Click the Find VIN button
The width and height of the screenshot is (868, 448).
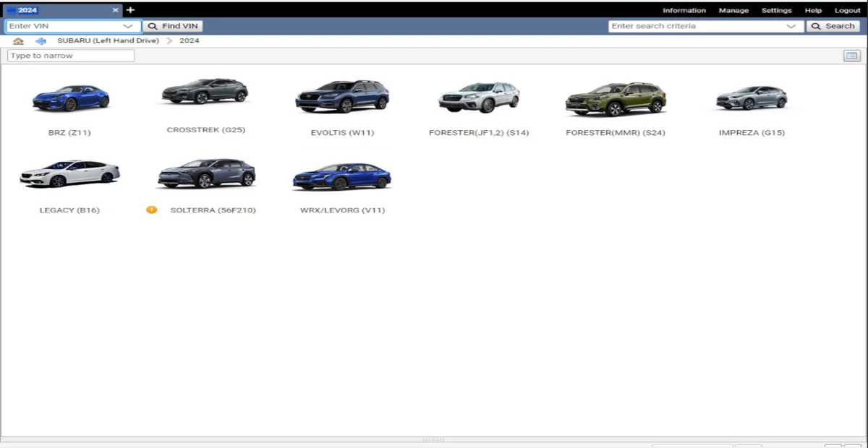pyautogui.click(x=173, y=26)
